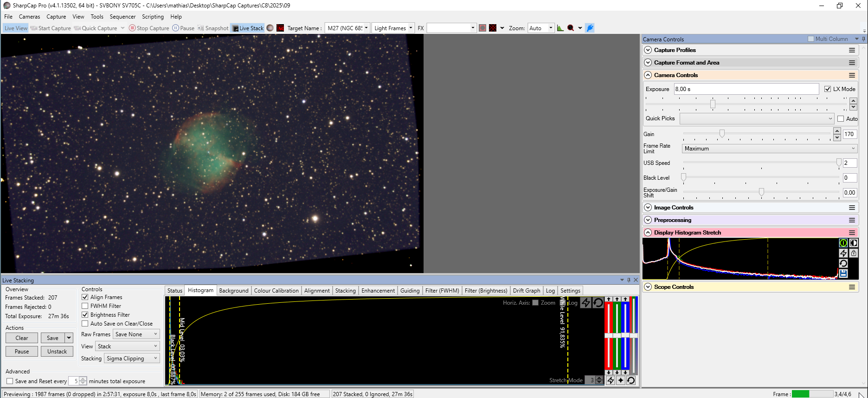Click the Save button in Actions
This screenshot has height=398, width=868.
[52, 338]
